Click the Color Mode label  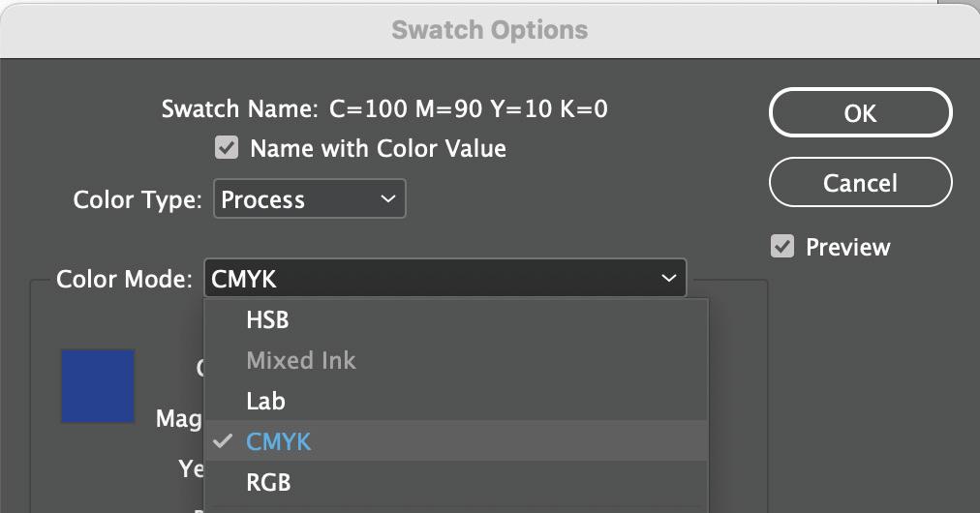pyautogui.click(x=125, y=279)
